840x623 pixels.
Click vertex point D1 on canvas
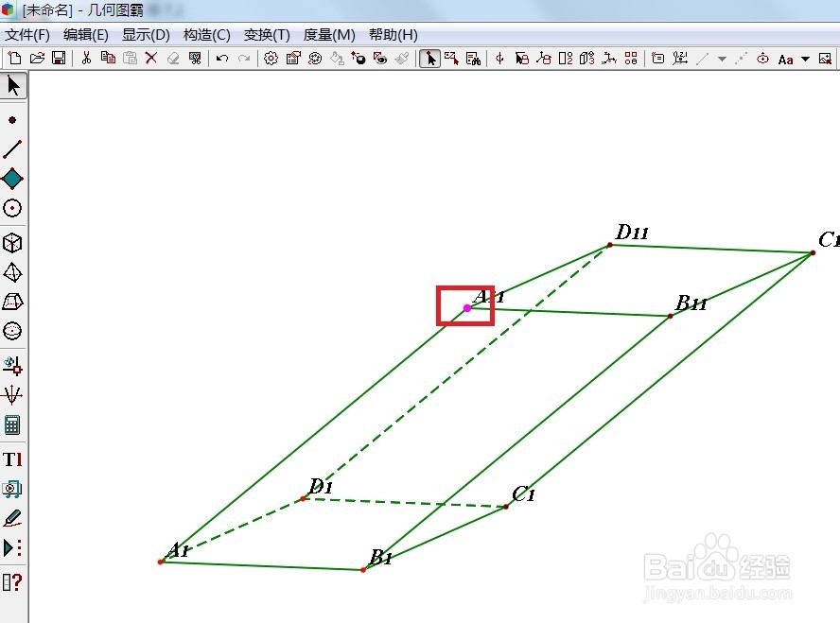tap(303, 499)
